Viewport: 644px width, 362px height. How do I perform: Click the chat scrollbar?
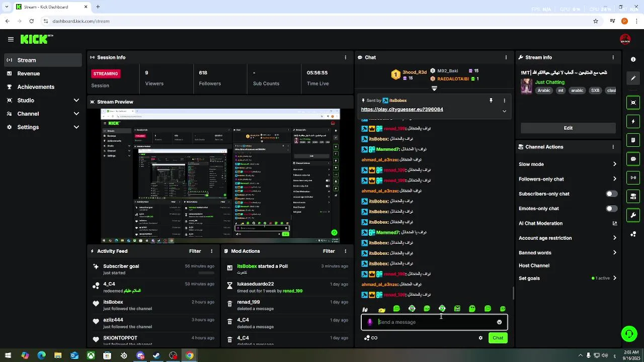tap(513, 293)
